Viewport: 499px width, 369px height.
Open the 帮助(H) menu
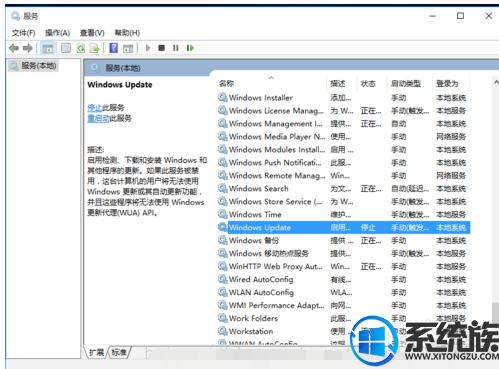[127, 33]
